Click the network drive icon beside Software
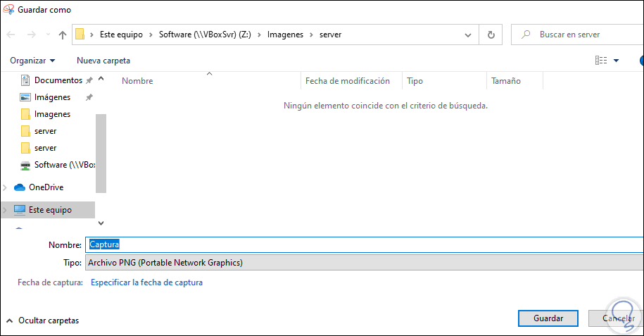 coord(25,166)
